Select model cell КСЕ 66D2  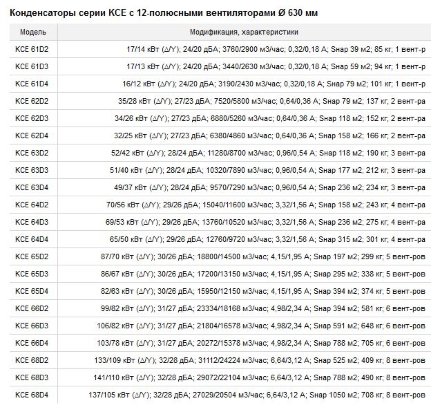point(32,308)
